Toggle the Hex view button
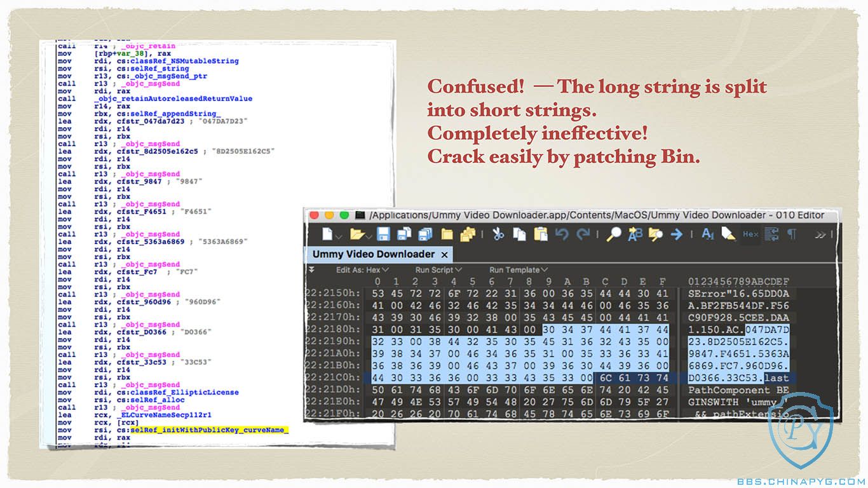 click(751, 234)
